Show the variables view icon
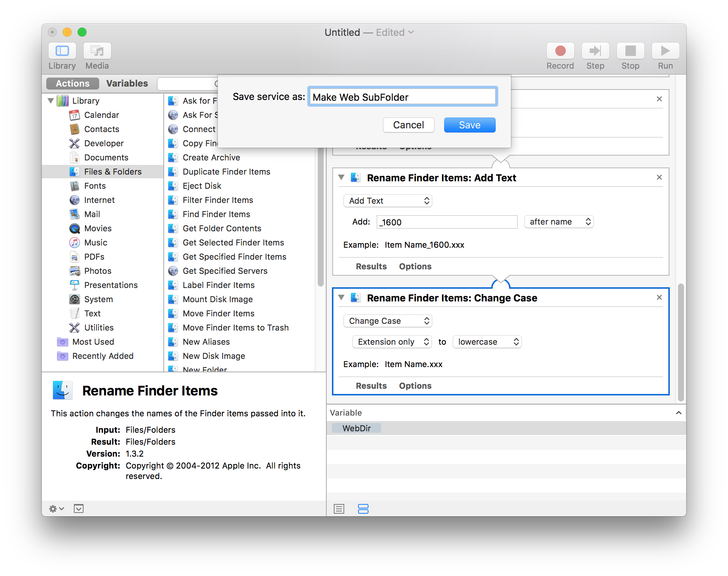The height and width of the screenshot is (576, 728). point(363,508)
